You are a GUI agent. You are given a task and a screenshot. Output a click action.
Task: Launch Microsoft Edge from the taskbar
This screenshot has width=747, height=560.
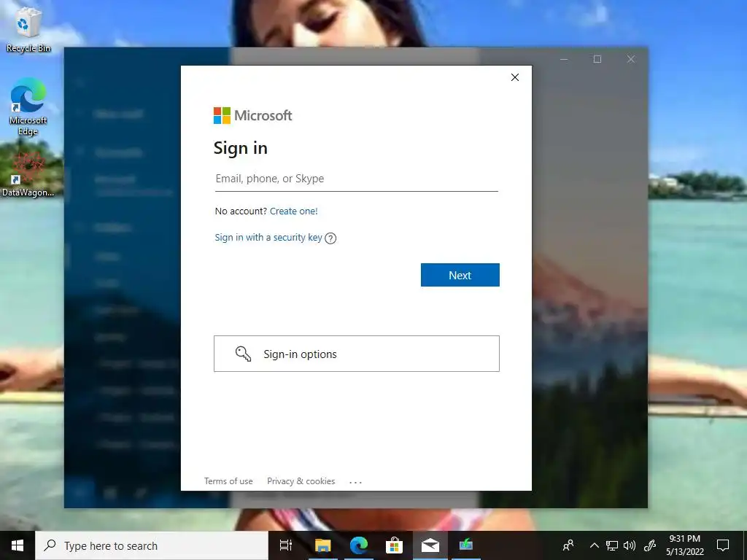359,545
